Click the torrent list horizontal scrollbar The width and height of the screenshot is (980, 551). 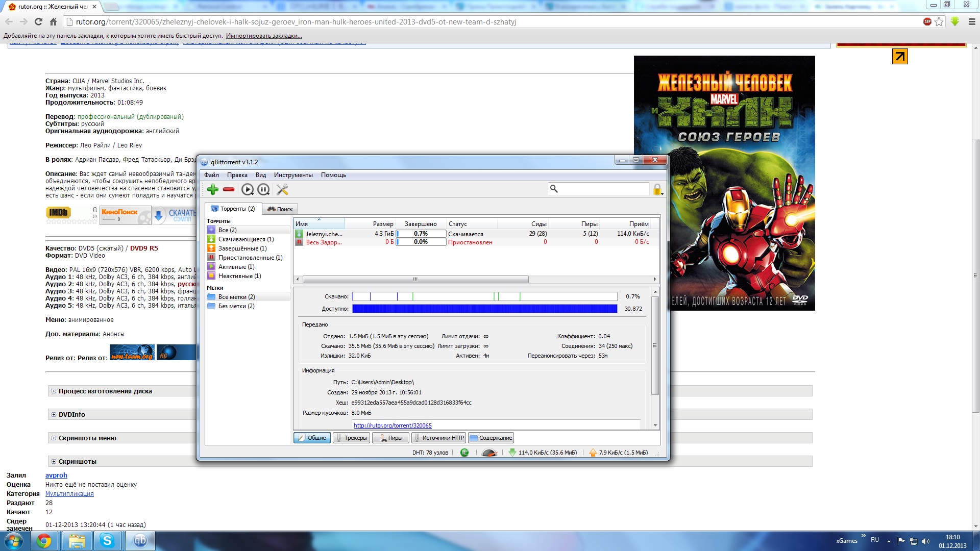[x=415, y=280]
